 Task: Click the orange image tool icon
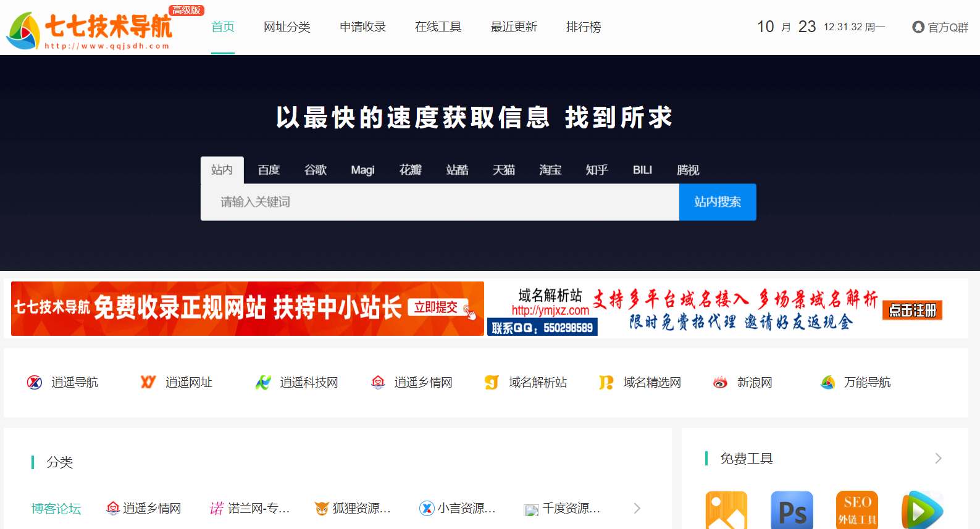[x=726, y=510]
